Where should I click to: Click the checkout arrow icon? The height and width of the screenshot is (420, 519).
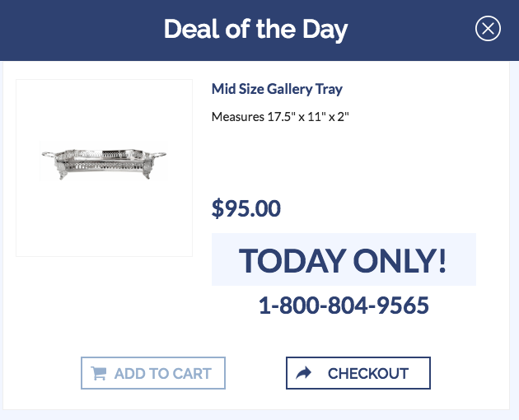click(304, 373)
